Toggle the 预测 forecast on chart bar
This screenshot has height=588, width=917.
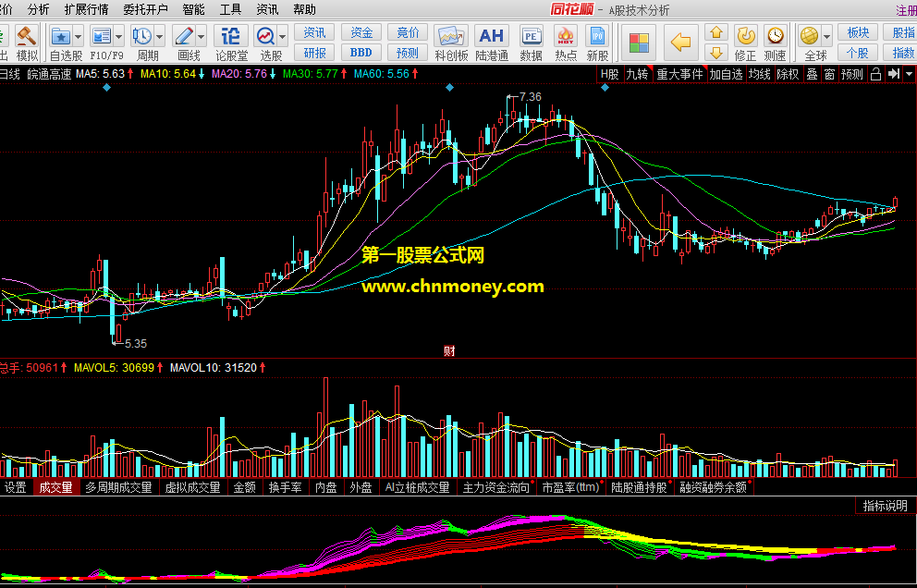852,74
